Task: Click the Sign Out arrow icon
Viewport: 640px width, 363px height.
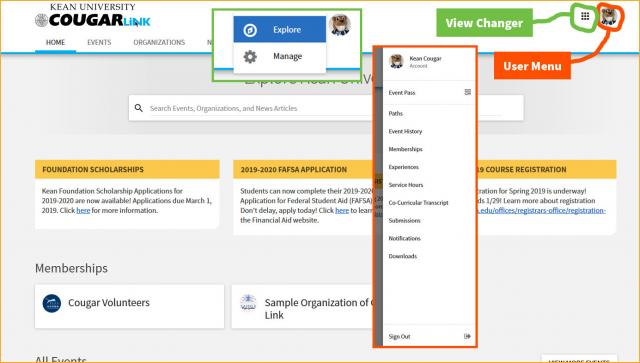Action: tap(467, 336)
